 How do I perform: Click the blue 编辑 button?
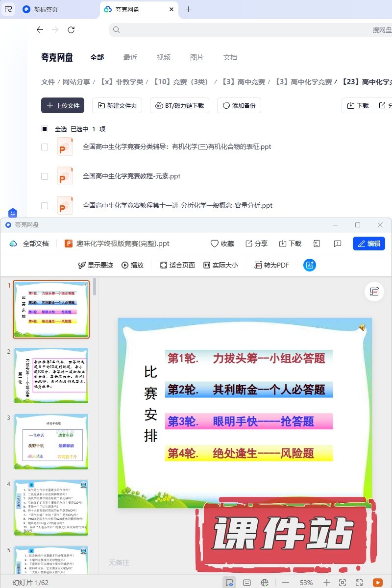coord(368,244)
